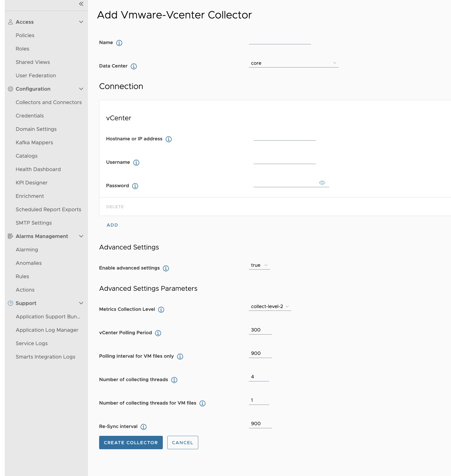Viewport: 451px width, 476px height.
Task: Click the Support question mark icon
Action: [x=11, y=303]
